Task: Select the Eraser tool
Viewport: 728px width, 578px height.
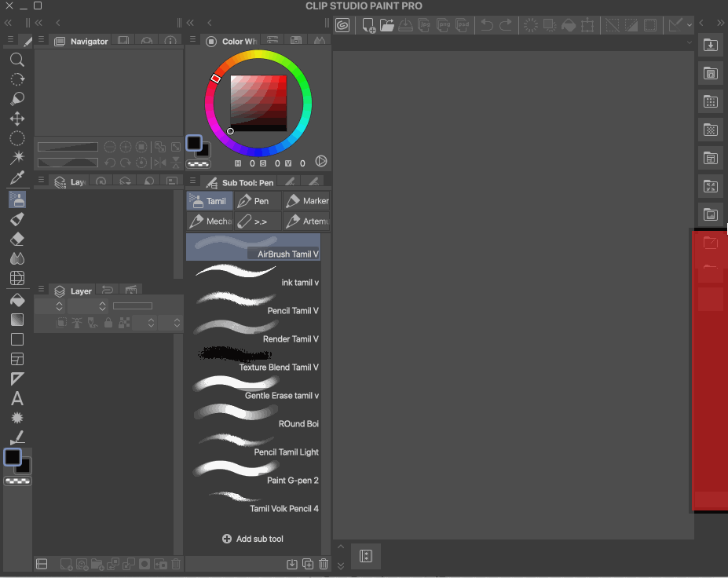Action: [x=16, y=239]
